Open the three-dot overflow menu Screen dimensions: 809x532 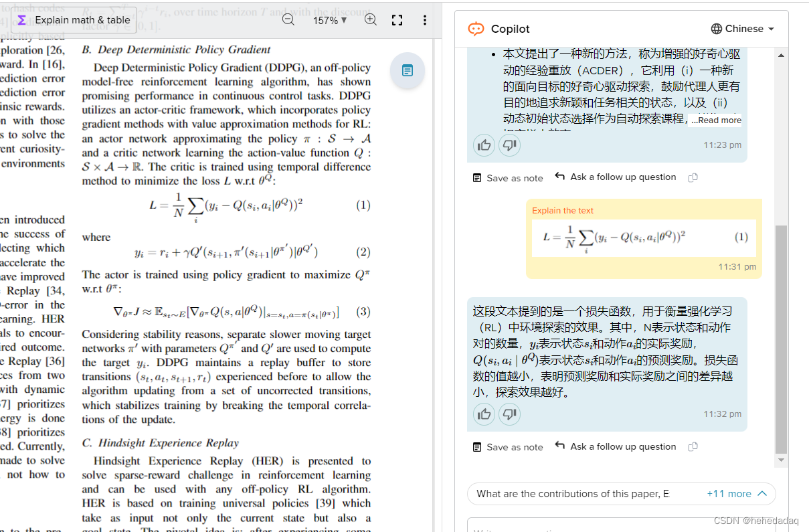[x=424, y=20]
